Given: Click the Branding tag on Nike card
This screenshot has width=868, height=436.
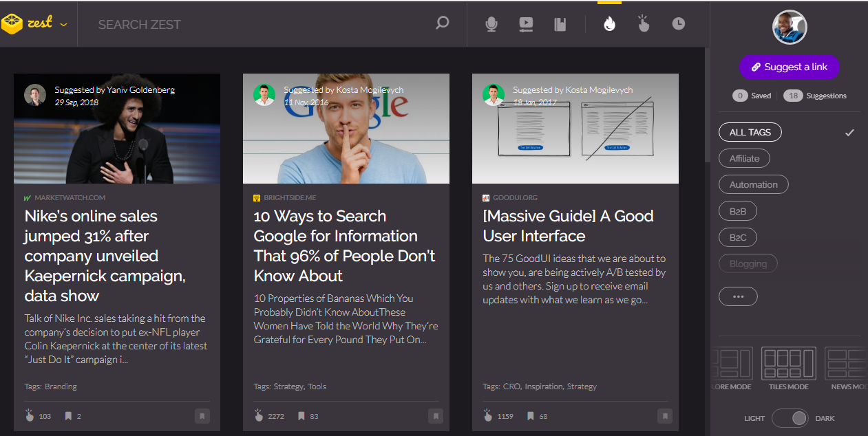Looking at the screenshot, I should [x=61, y=386].
